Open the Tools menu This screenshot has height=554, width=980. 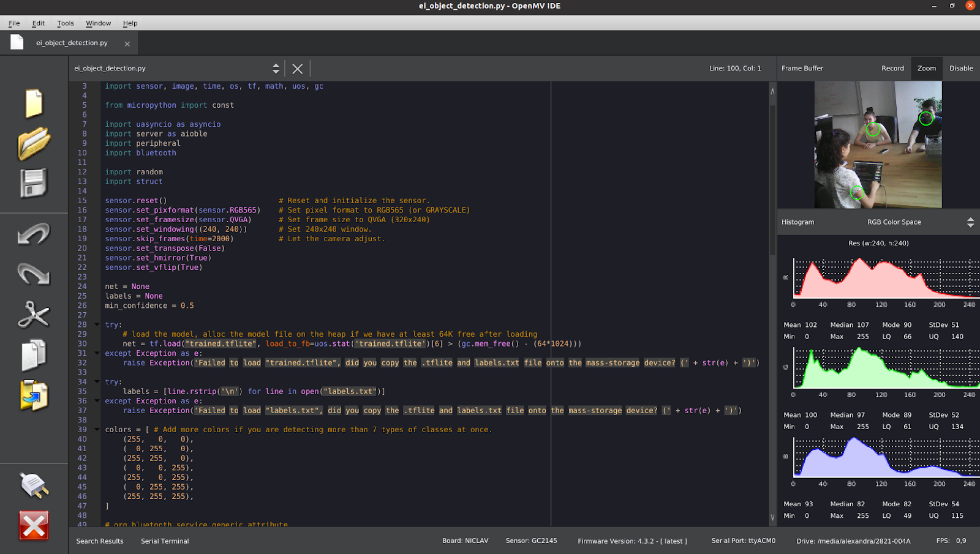(x=65, y=23)
